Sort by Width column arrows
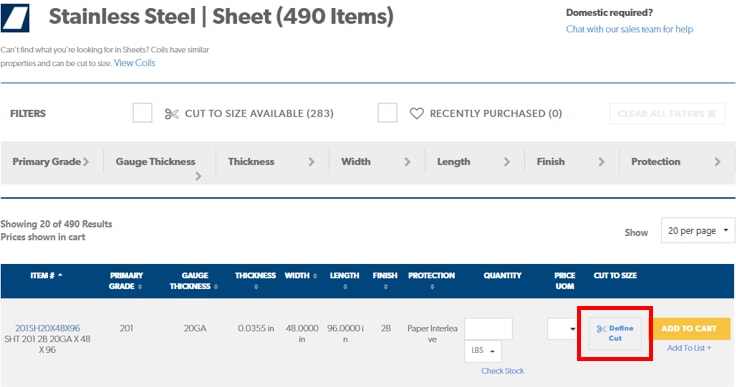Screen dimensions: 736x387 click(x=315, y=276)
